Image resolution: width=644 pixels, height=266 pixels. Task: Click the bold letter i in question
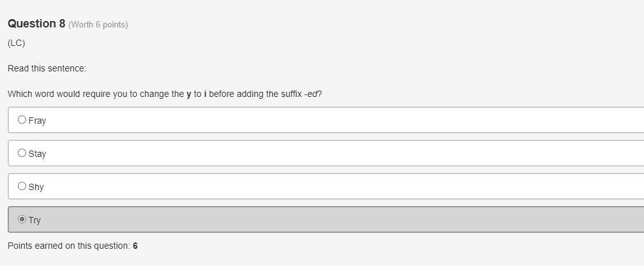pyautogui.click(x=205, y=94)
